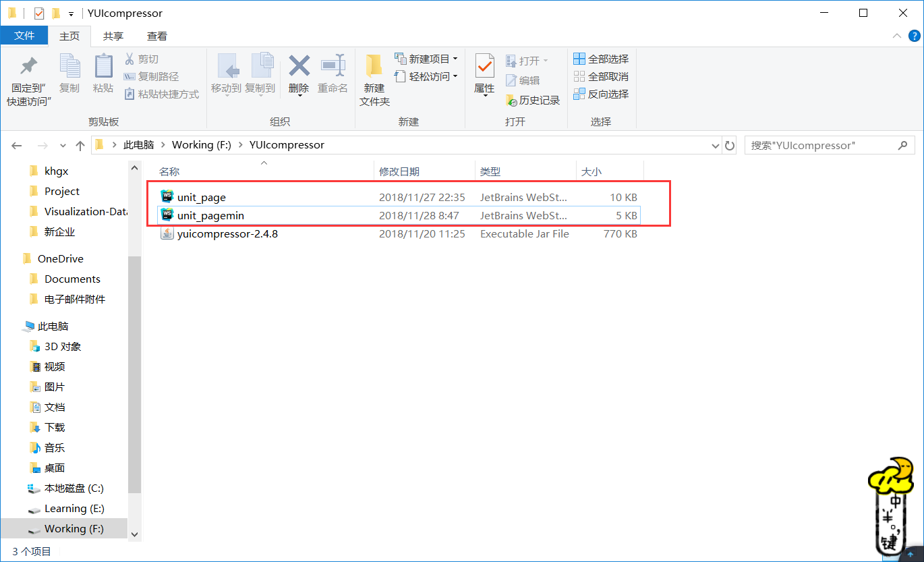Open Easy access (轻松访问) dropdown
This screenshot has height=562, width=924.
[455, 76]
